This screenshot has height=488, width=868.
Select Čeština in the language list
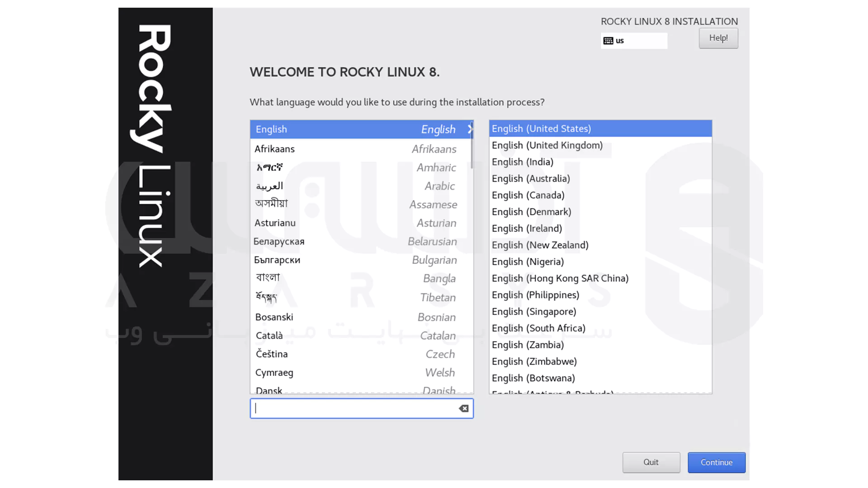(361, 354)
